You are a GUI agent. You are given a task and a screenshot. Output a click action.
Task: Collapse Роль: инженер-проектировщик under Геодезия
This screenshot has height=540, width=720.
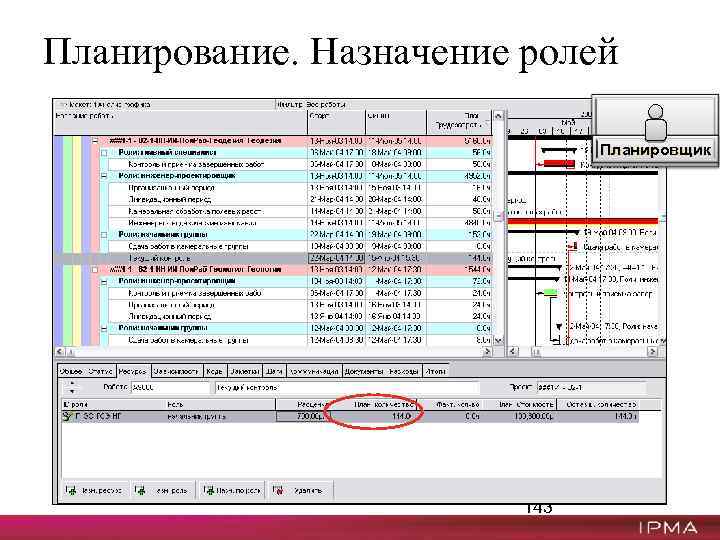click(104, 176)
